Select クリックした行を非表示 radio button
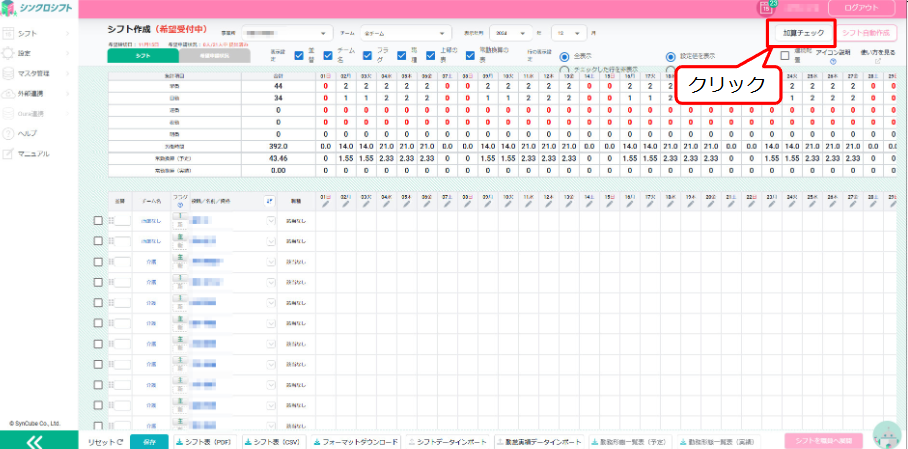The image size is (908, 449). 564,70
